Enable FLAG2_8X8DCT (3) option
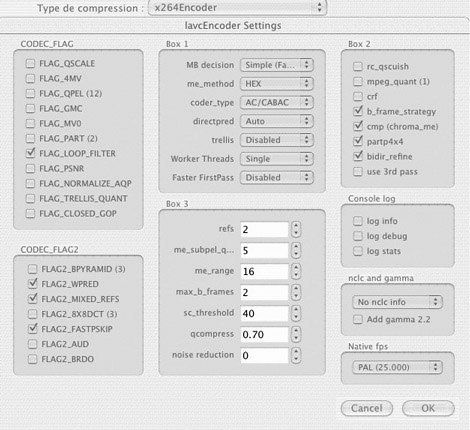The height and width of the screenshot is (430, 470). pyautogui.click(x=32, y=314)
